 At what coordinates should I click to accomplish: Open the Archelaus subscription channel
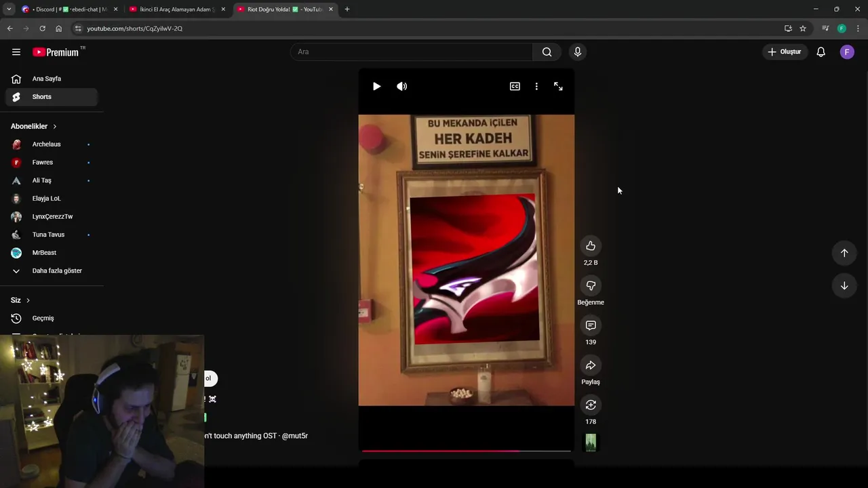click(52, 144)
